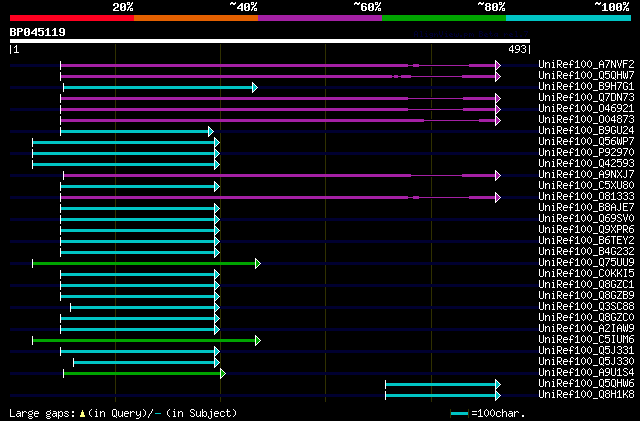Select the UniRef100_B6TEY2 label
Viewport: 640px width, 421px height.
tap(586, 241)
